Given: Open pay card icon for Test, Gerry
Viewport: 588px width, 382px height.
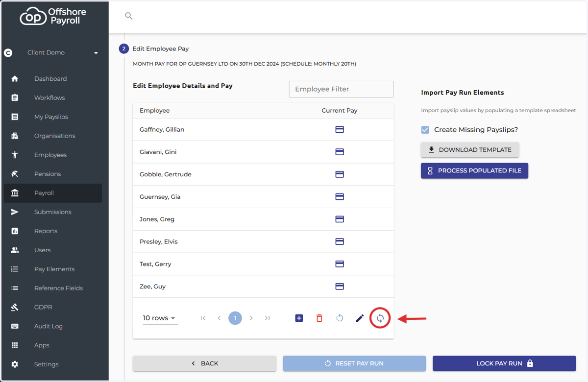Looking at the screenshot, I should coord(339,264).
